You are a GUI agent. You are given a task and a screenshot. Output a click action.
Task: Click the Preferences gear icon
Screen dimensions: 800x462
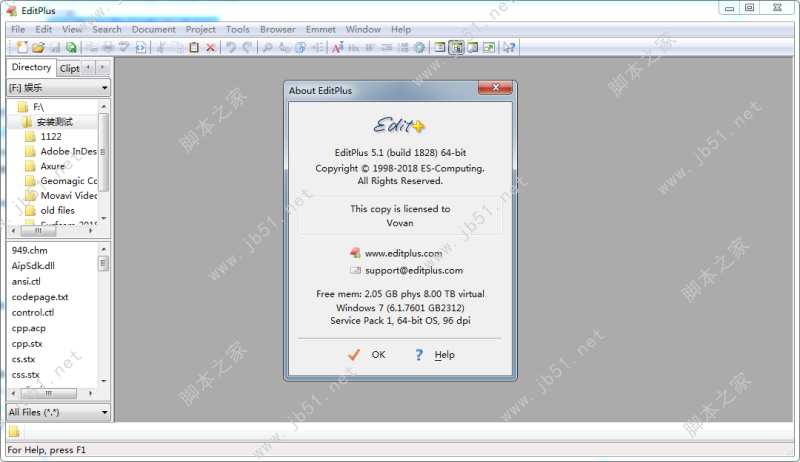pyautogui.click(x=419, y=47)
